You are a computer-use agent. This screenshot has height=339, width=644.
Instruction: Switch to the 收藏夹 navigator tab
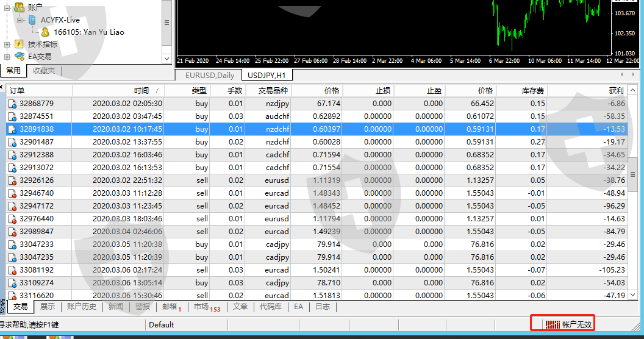43,71
